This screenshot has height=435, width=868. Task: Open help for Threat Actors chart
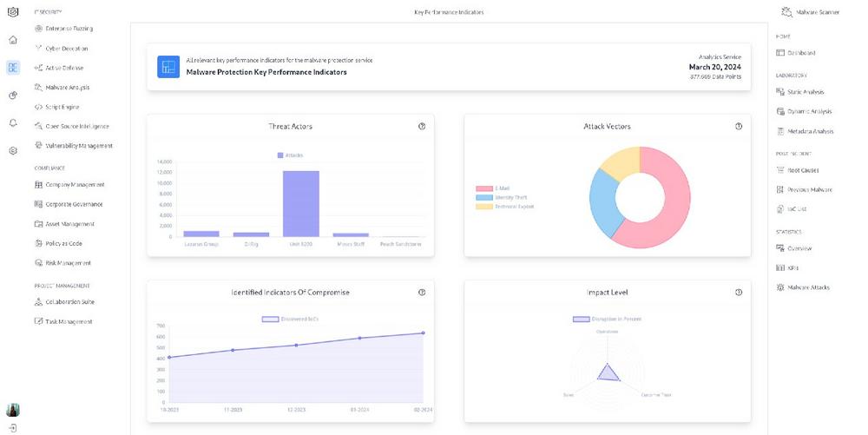tap(422, 127)
